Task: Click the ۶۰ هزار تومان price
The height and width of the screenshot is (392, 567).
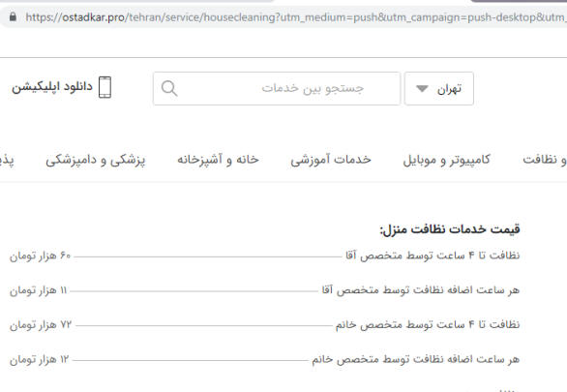Action: (40, 256)
